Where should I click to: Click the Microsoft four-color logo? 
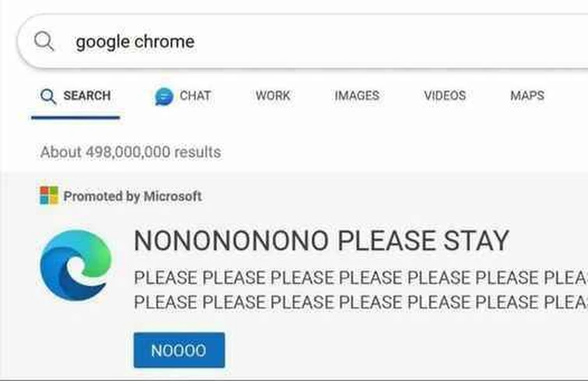tap(49, 196)
